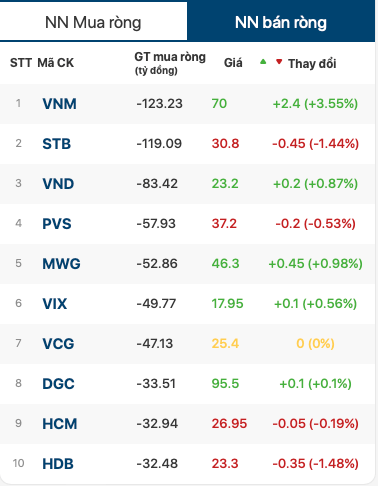Click the GT mua ròng column header
Screen dimensions: 378x486
pyautogui.click(x=170, y=63)
